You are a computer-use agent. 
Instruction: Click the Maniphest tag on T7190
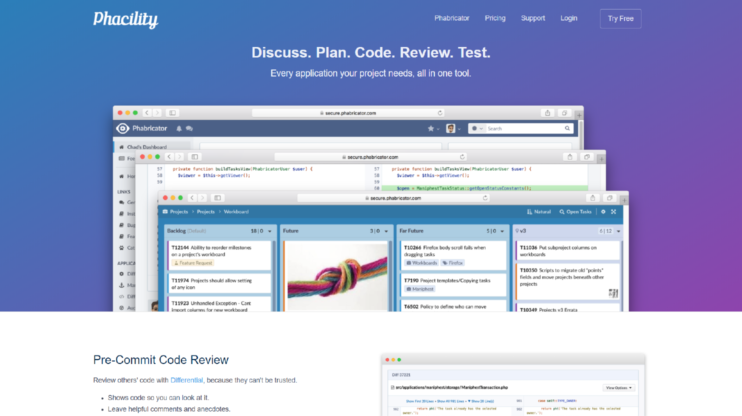pyautogui.click(x=420, y=289)
